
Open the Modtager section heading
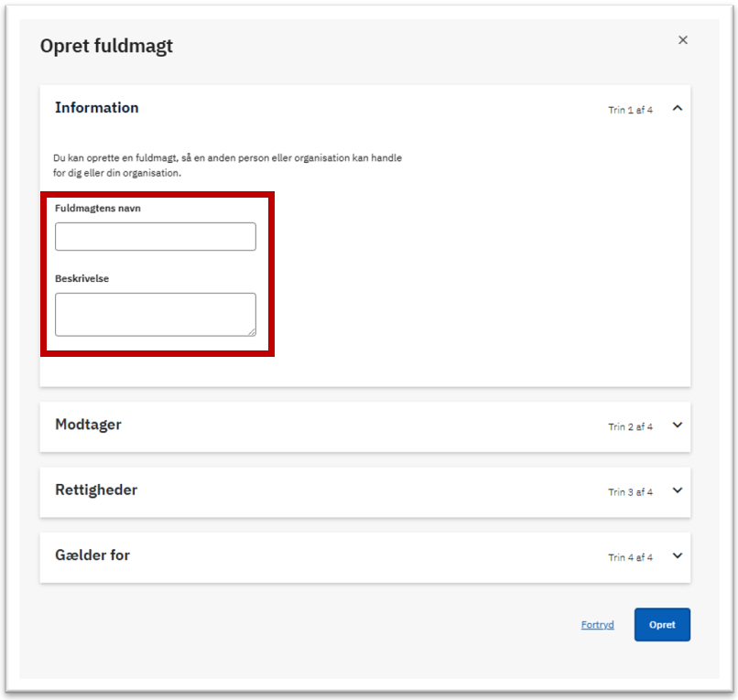[89, 425]
